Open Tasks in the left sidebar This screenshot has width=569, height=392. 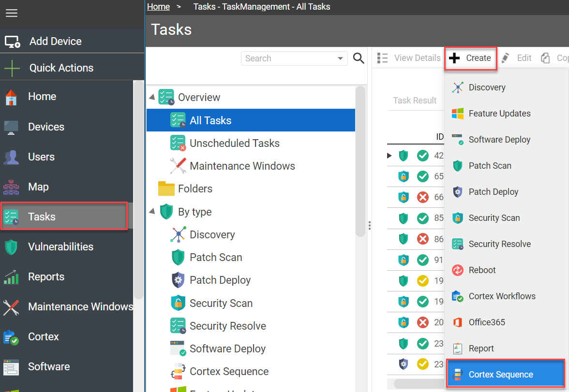(64, 216)
